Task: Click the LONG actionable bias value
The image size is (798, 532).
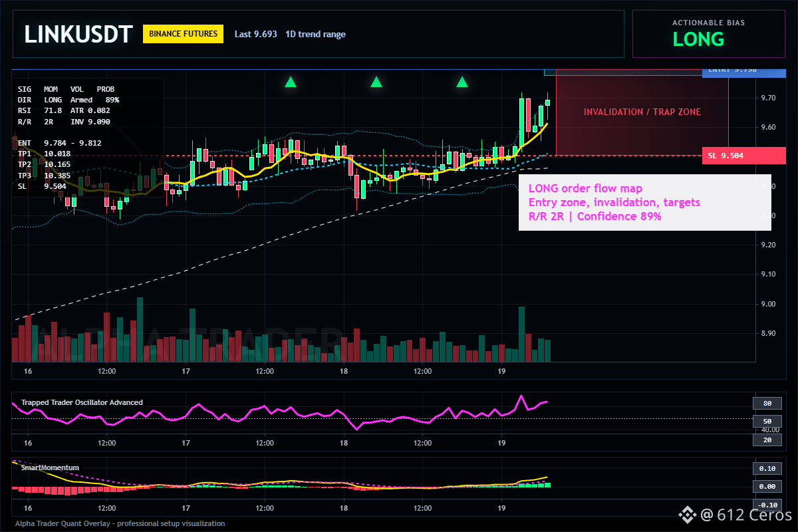Action: tap(698, 39)
